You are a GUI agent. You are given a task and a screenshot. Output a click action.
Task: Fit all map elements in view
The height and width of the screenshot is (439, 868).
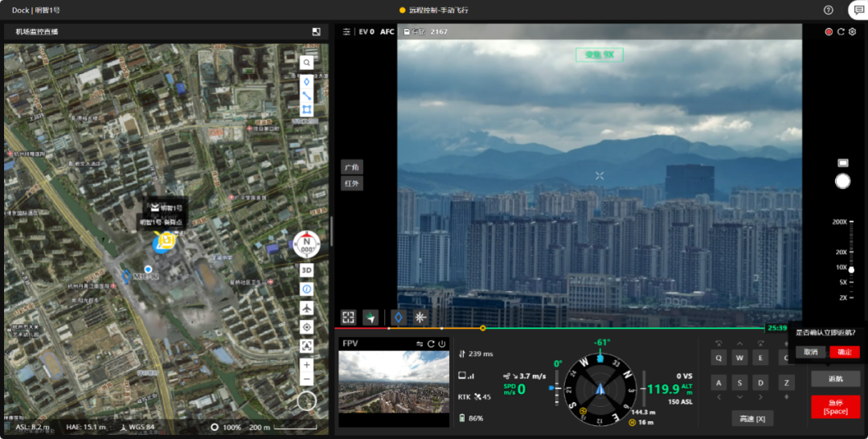[x=307, y=346]
